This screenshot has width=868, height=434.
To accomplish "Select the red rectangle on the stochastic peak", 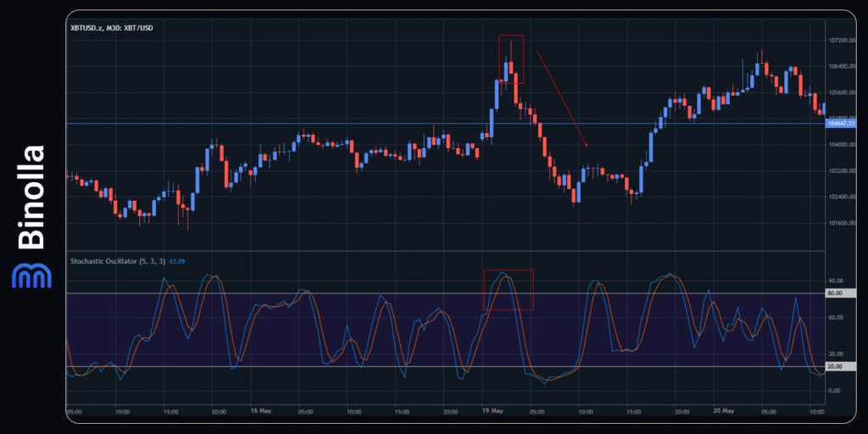I will click(509, 289).
